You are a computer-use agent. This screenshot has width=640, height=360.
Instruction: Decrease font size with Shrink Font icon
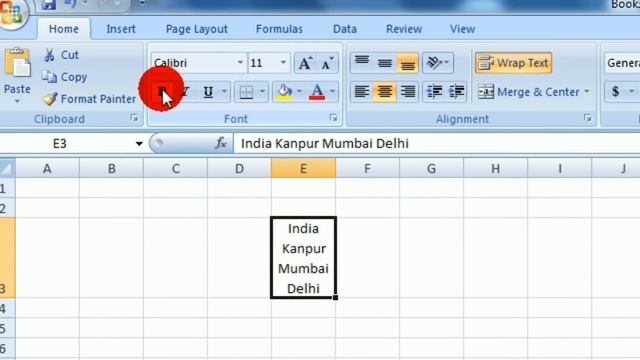327,63
